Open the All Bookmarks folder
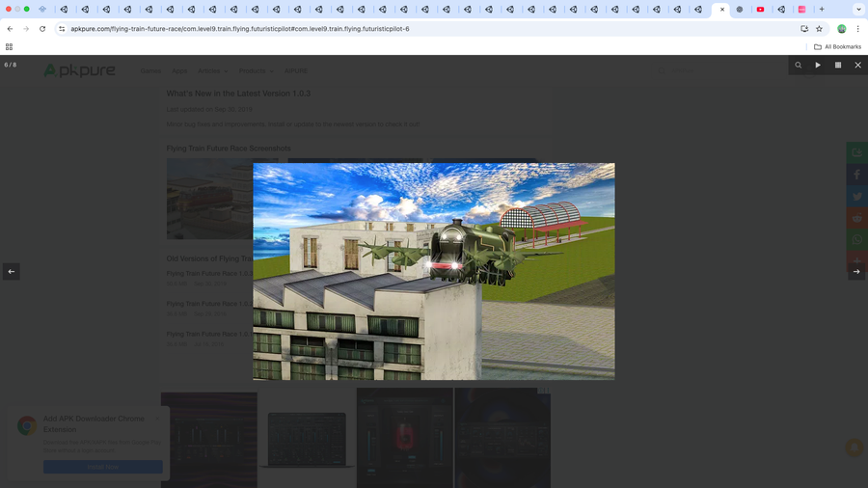This screenshot has height=488, width=868. click(837, 47)
